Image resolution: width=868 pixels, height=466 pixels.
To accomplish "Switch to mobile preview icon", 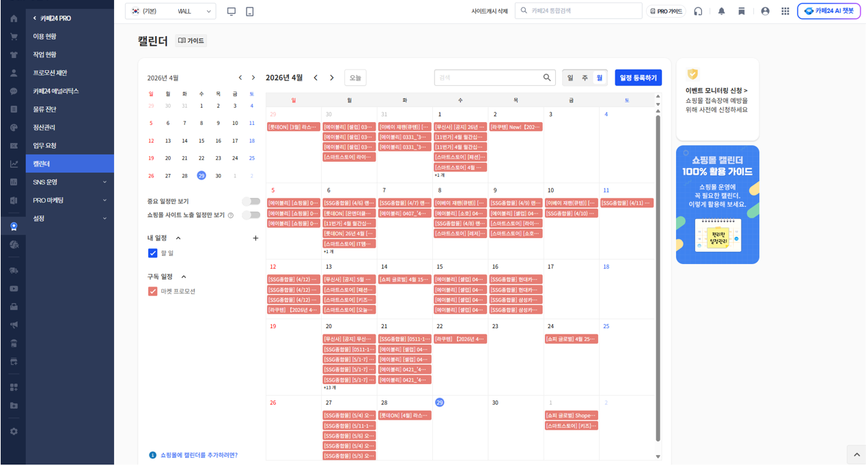I will 250,11.
